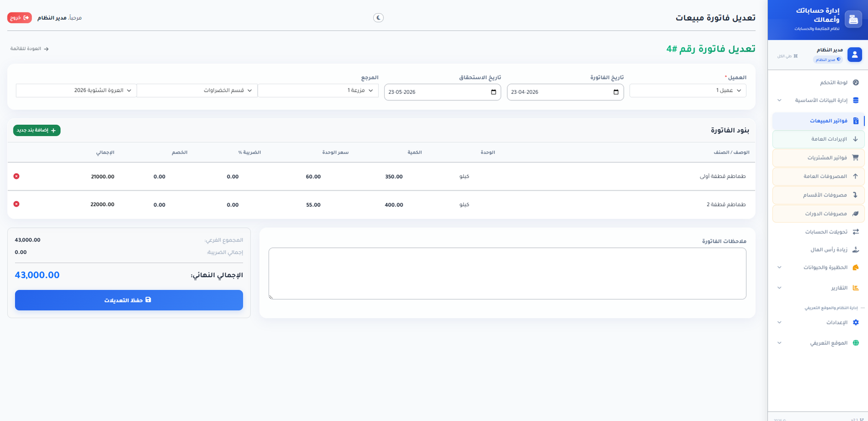Expand الموقع التعريفي section
The height and width of the screenshot is (421, 868).
coord(818,343)
